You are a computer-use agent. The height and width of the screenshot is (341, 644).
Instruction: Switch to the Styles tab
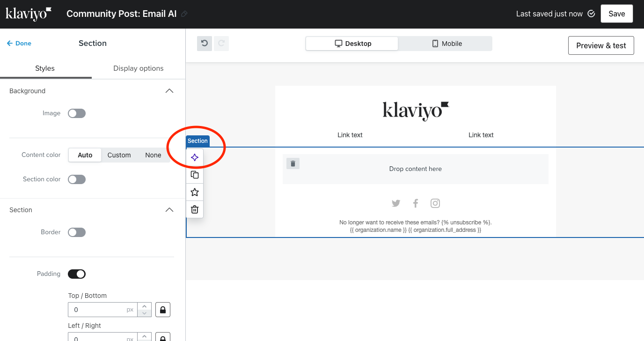[45, 68]
